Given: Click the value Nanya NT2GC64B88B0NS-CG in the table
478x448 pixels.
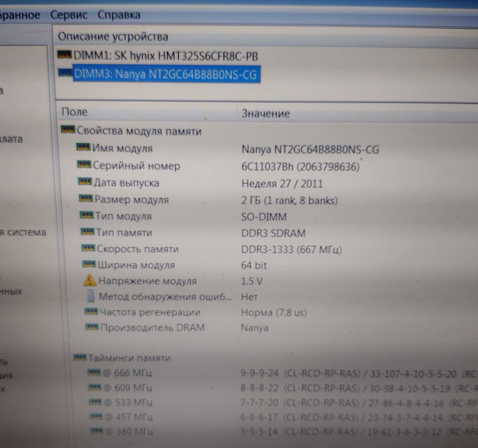Looking at the screenshot, I should pyautogui.click(x=310, y=150).
